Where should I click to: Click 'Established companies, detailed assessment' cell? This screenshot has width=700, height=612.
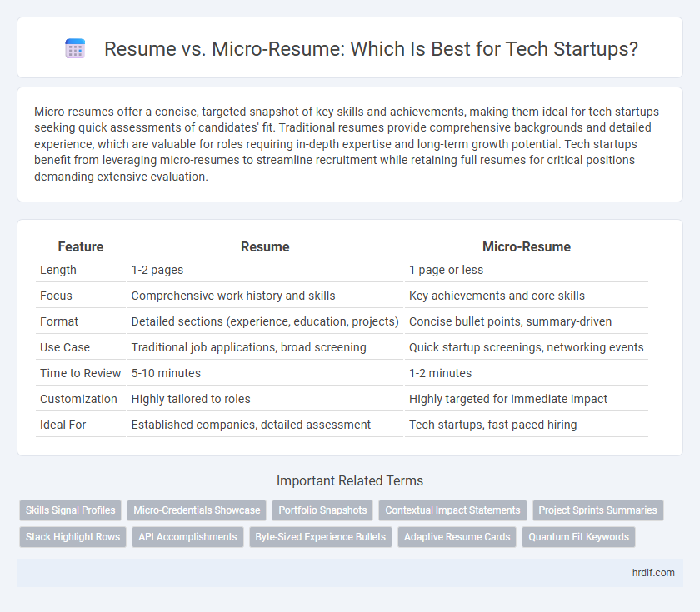(265, 425)
